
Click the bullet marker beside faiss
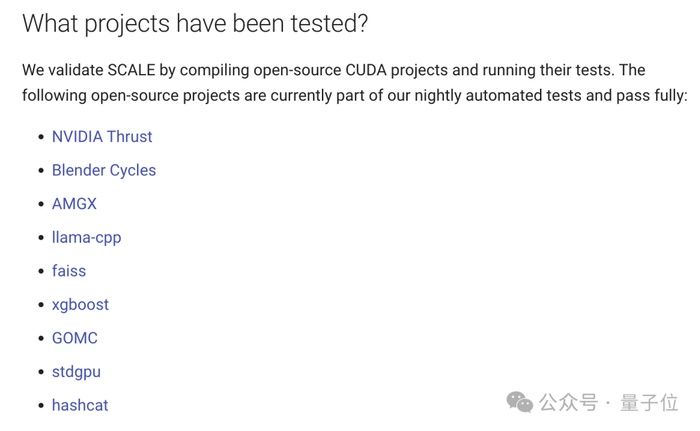click(40, 271)
